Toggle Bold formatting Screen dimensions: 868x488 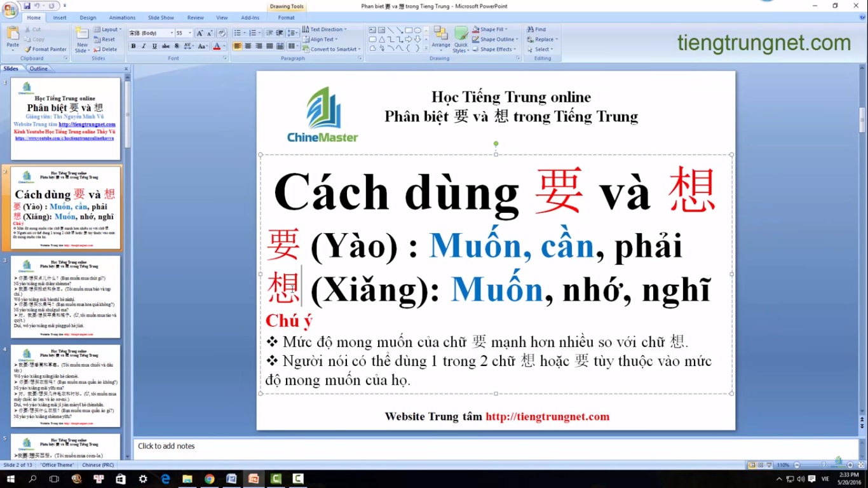(x=133, y=46)
